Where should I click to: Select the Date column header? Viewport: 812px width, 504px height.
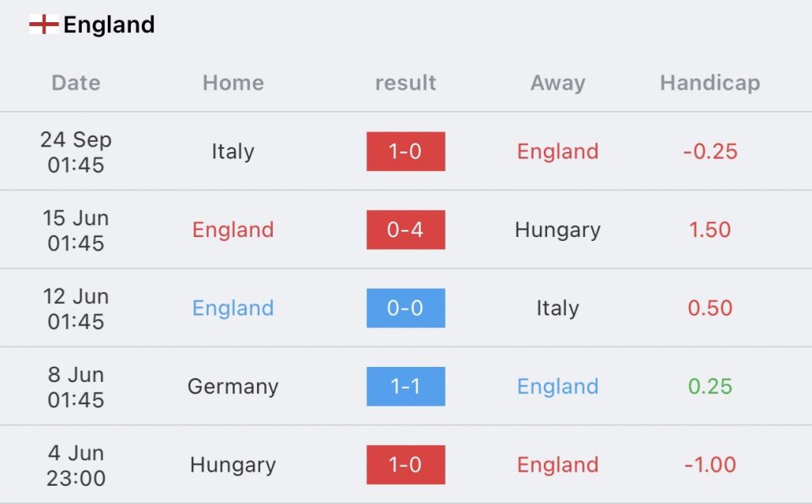coord(76,82)
